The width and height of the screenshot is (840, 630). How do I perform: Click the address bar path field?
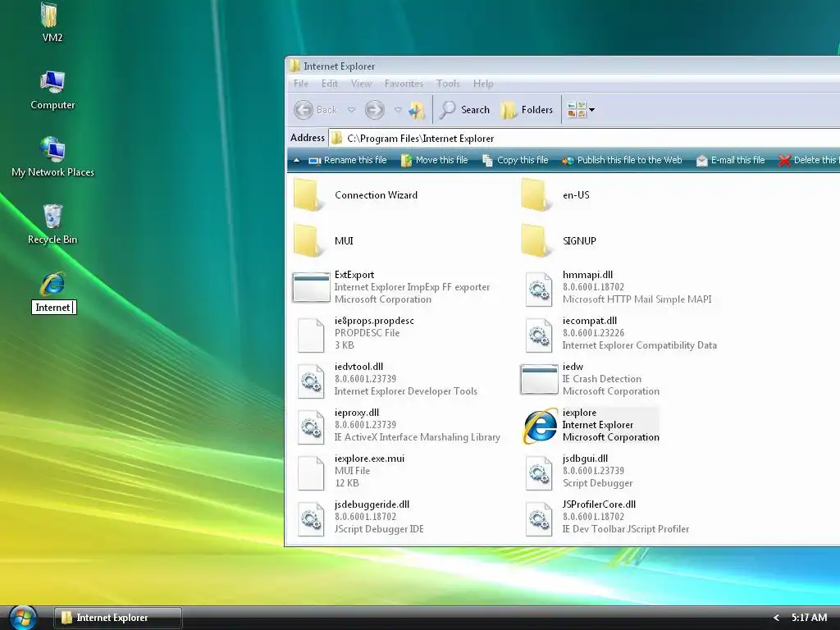point(584,138)
